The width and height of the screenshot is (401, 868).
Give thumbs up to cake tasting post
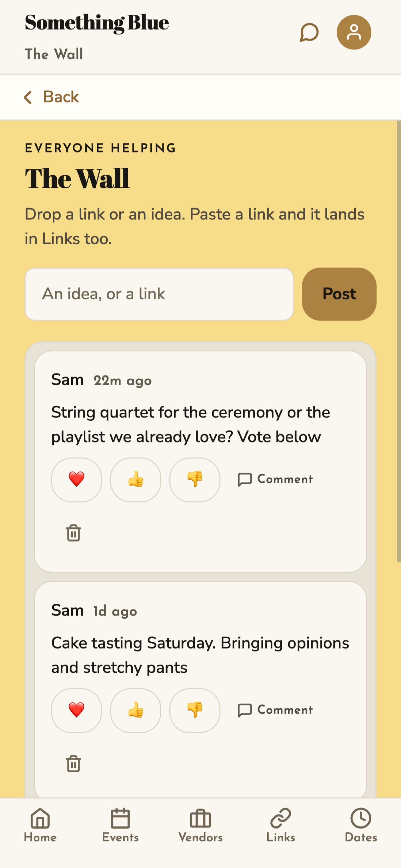(x=136, y=710)
